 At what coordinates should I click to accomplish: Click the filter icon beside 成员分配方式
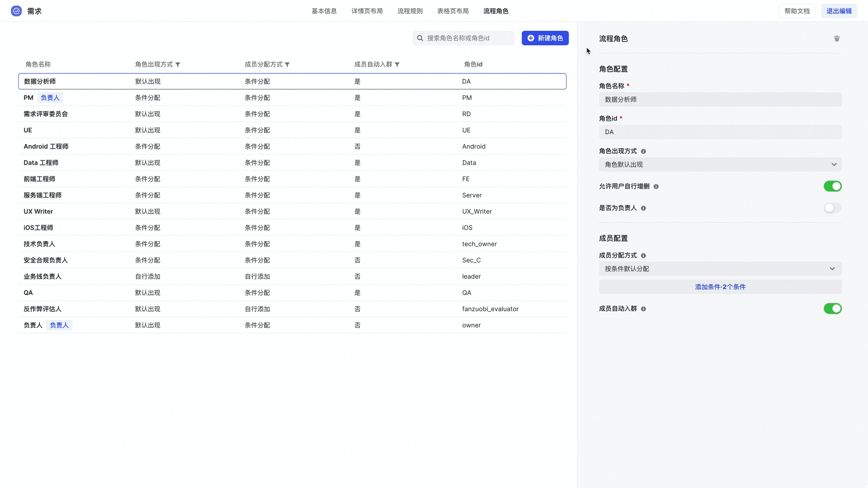pos(287,65)
